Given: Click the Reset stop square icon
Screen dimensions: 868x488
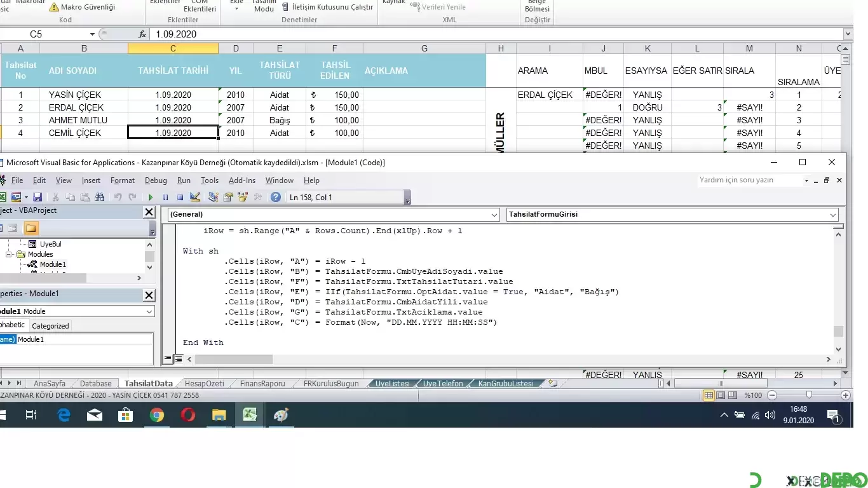Looking at the screenshot, I should tap(180, 197).
